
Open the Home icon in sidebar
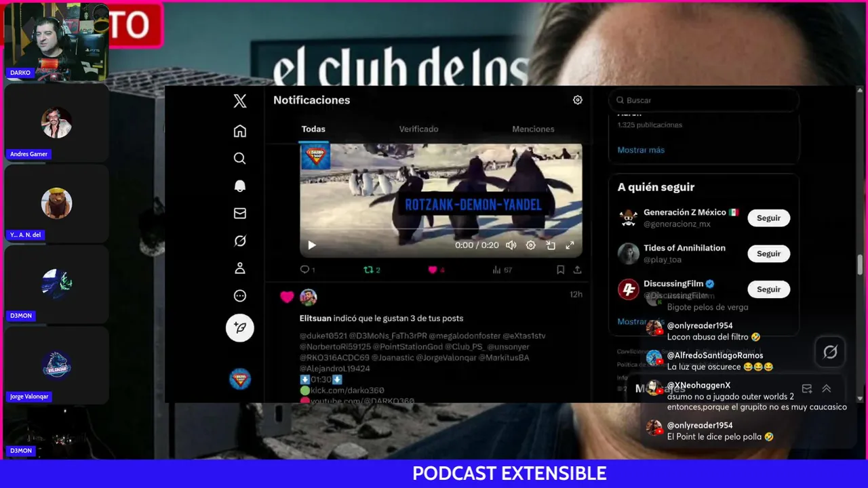click(240, 131)
